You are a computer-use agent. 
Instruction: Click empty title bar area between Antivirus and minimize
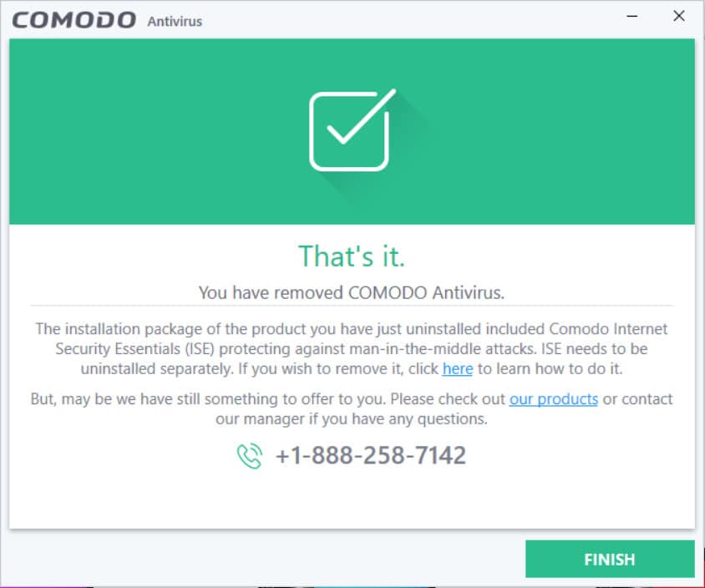404,20
